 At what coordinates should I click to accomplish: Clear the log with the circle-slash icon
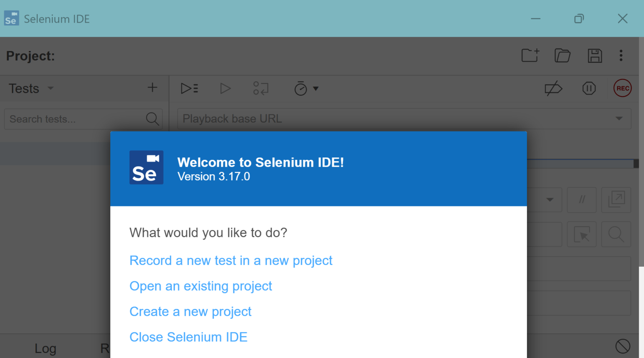(x=623, y=346)
